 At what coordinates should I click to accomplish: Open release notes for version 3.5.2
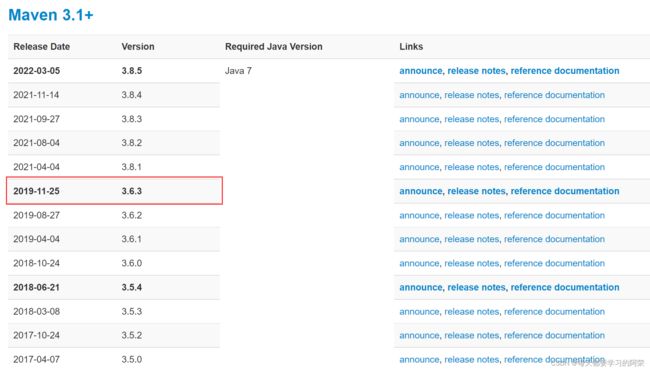[x=472, y=335]
